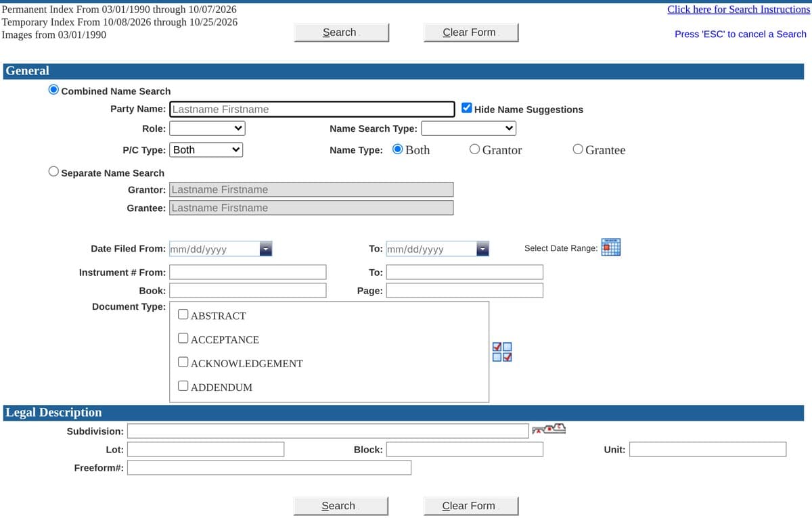Screen dimensions: 812x518
Task: Click the Legal Description section header
Action: [x=404, y=413]
